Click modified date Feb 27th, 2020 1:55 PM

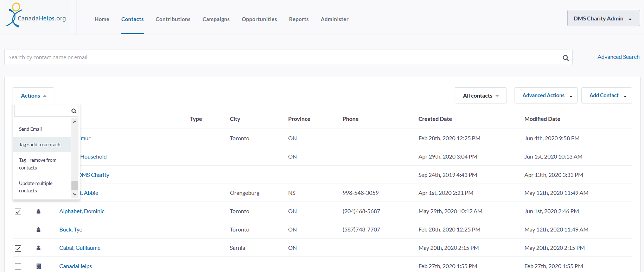tap(554, 266)
